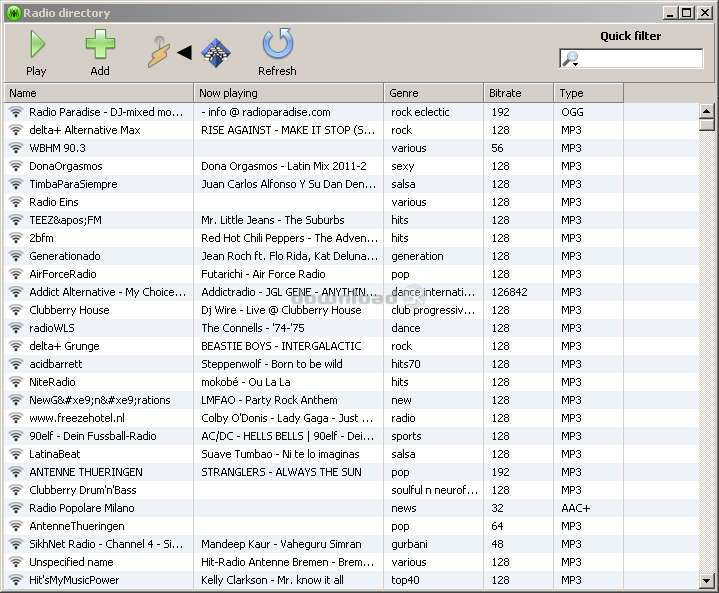
Task: Click the scrollbar down arrow
Action: 707,581
